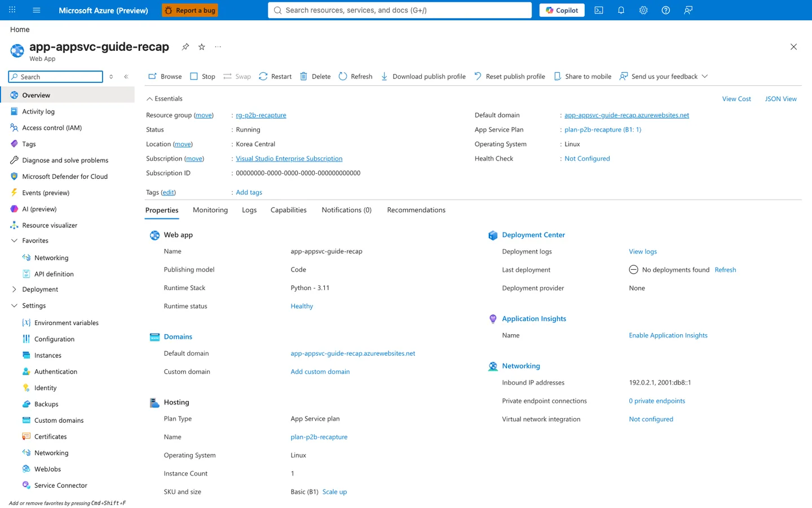Open JSON View

(x=780, y=99)
